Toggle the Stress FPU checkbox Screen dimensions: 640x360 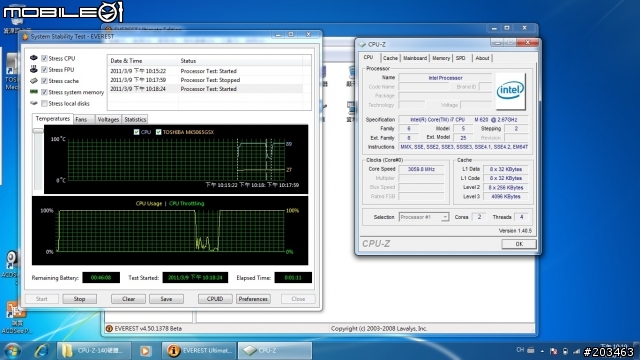pyautogui.click(x=44, y=70)
